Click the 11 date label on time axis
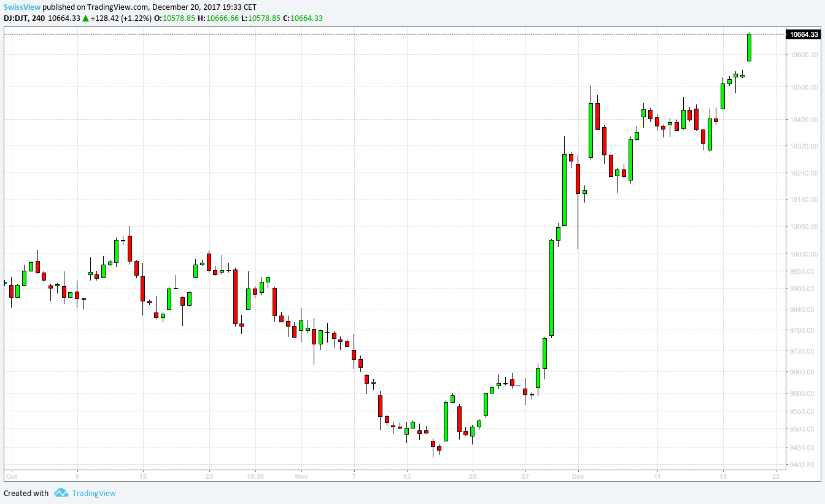This screenshot has height=504, width=825. [x=657, y=476]
